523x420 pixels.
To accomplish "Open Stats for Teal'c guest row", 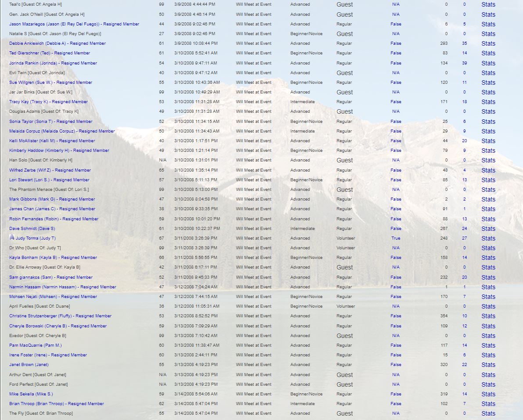I will pos(488,4).
